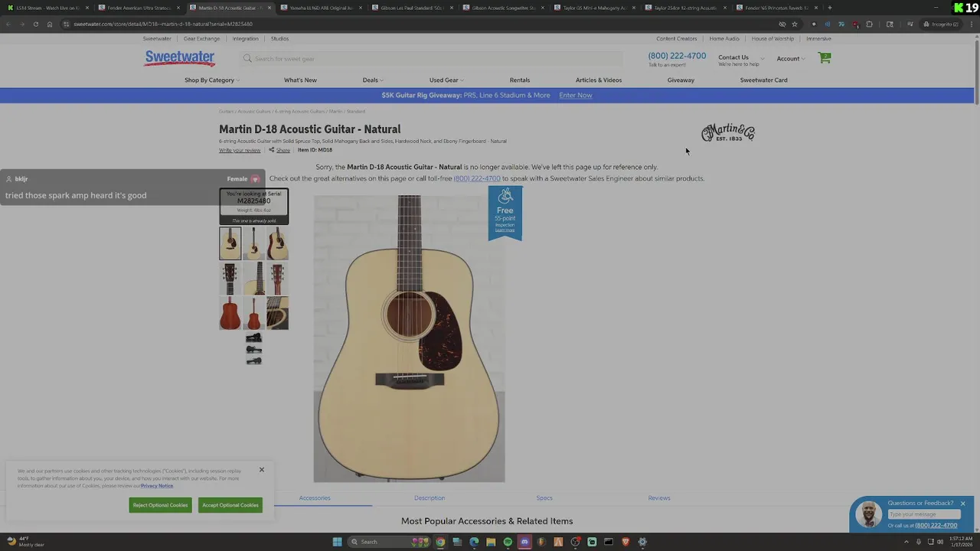This screenshot has width=980, height=551.
Task: Open Sweetwater Card nav item
Action: coord(763,80)
